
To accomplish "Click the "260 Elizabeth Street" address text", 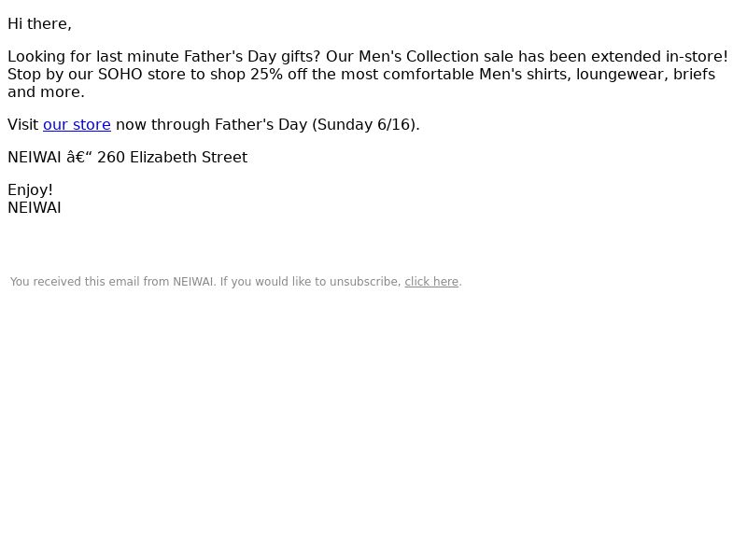I will [x=173, y=157].
